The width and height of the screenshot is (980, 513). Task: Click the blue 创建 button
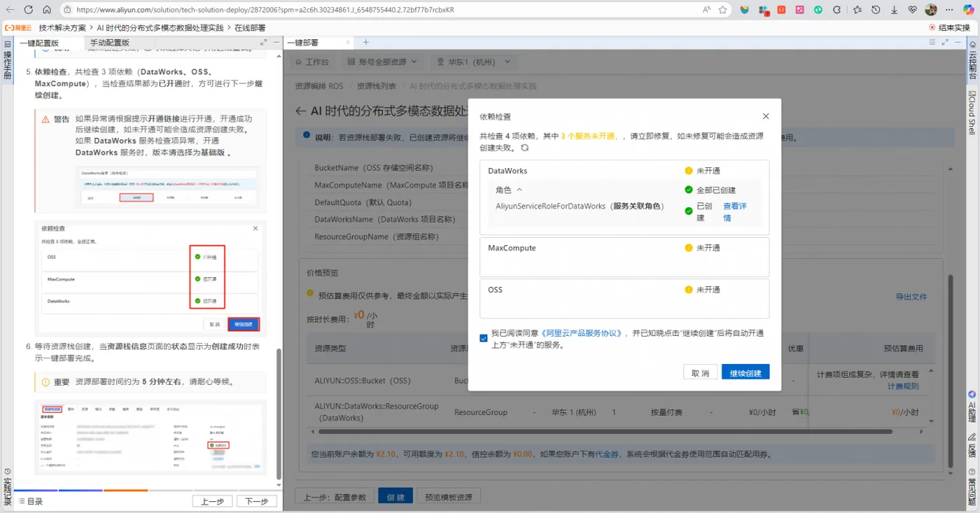click(x=395, y=497)
